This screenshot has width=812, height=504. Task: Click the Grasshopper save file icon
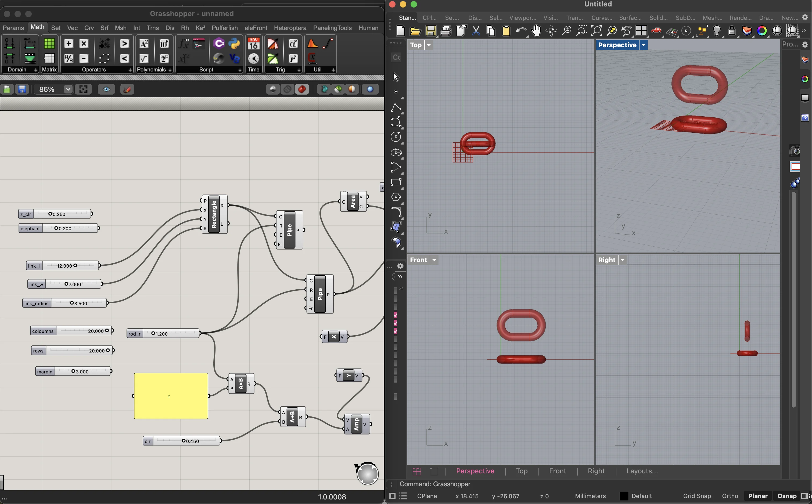(x=22, y=89)
